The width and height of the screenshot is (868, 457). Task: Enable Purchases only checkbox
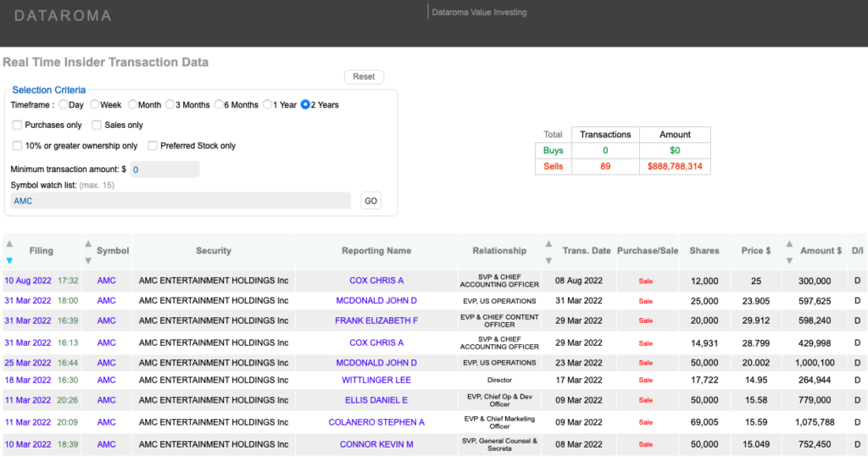coord(17,125)
